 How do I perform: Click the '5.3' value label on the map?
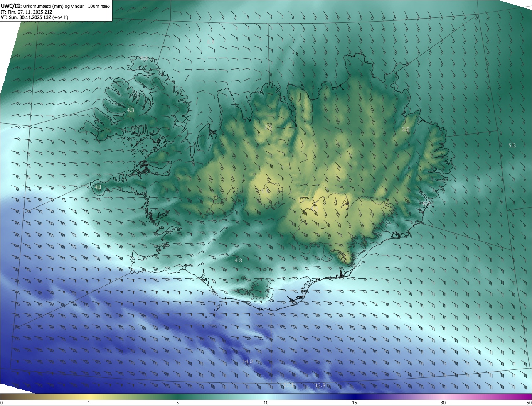[x=512, y=145]
